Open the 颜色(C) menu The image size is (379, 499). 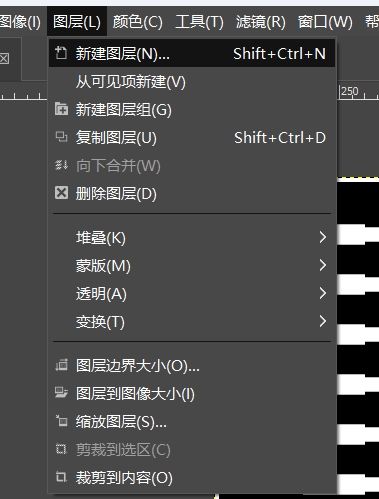click(x=137, y=22)
